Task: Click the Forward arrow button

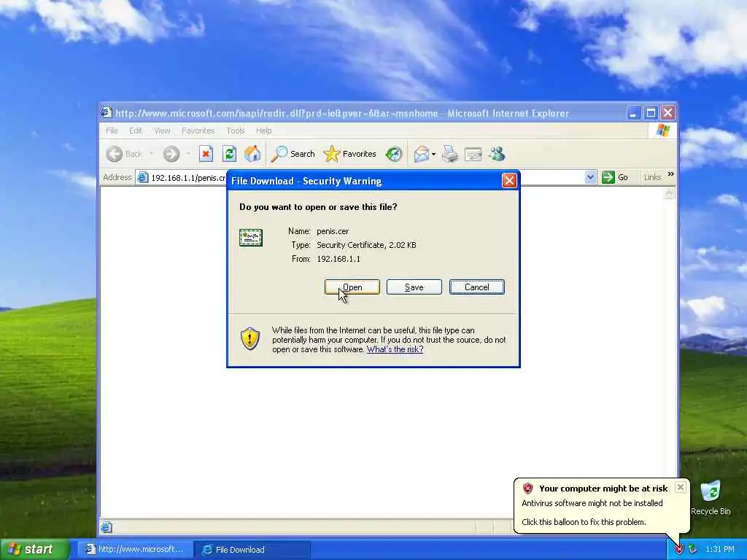Action: pyautogui.click(x=171, y=154)
